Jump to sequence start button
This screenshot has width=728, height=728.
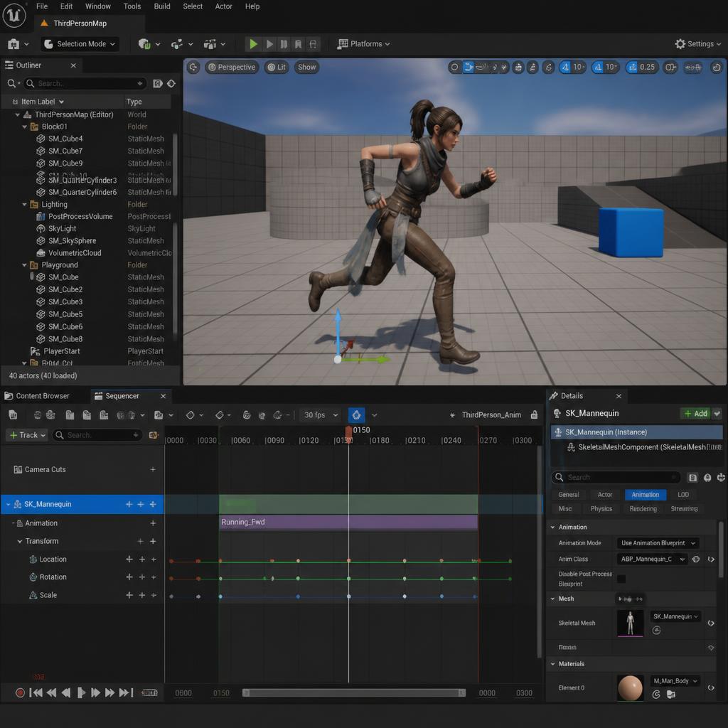click(36, 693)
